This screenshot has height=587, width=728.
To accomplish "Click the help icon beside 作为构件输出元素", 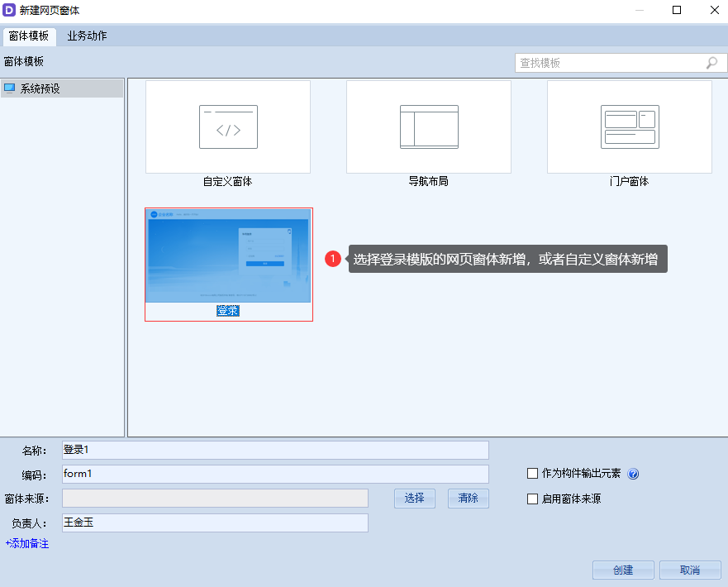I will (634, 475).
